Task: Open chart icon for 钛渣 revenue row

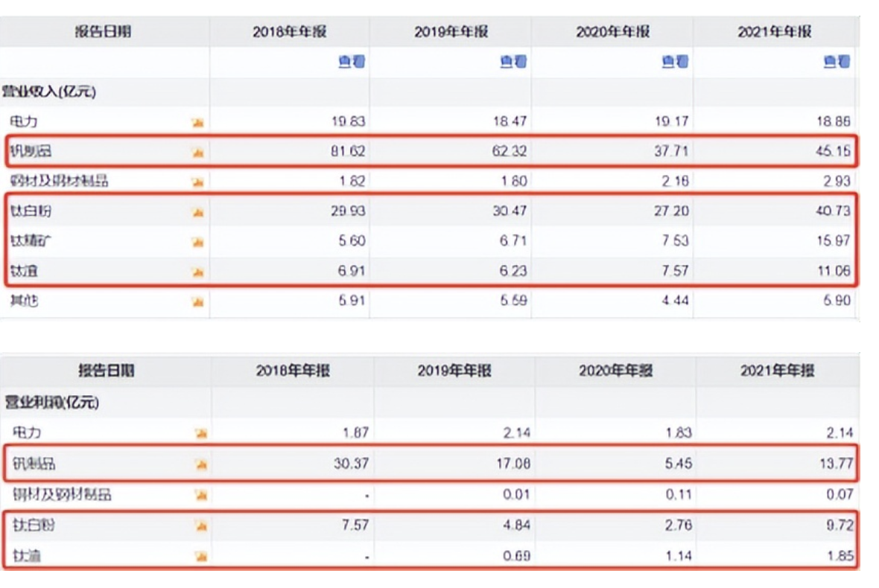Action: [x=197, y=272]
